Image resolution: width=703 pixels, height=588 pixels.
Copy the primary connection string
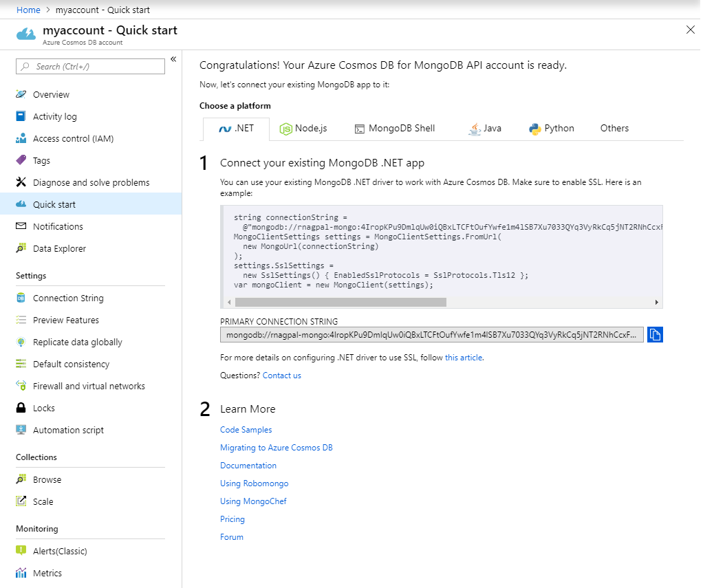pyautogui.click(x=655, y=334)
